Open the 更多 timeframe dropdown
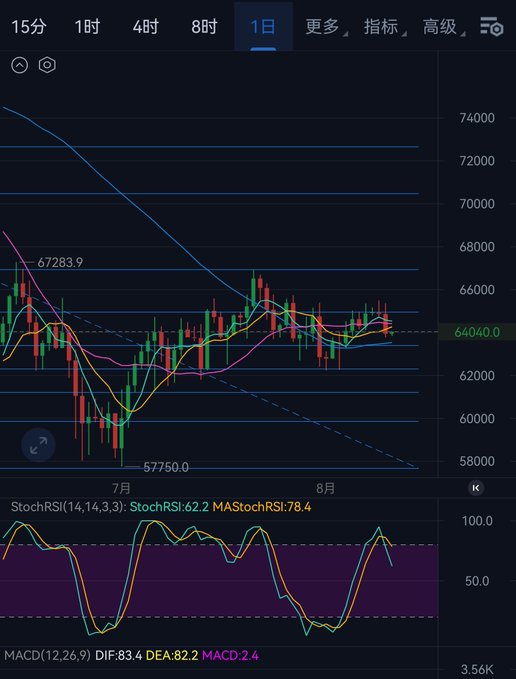 coord(325,27)
